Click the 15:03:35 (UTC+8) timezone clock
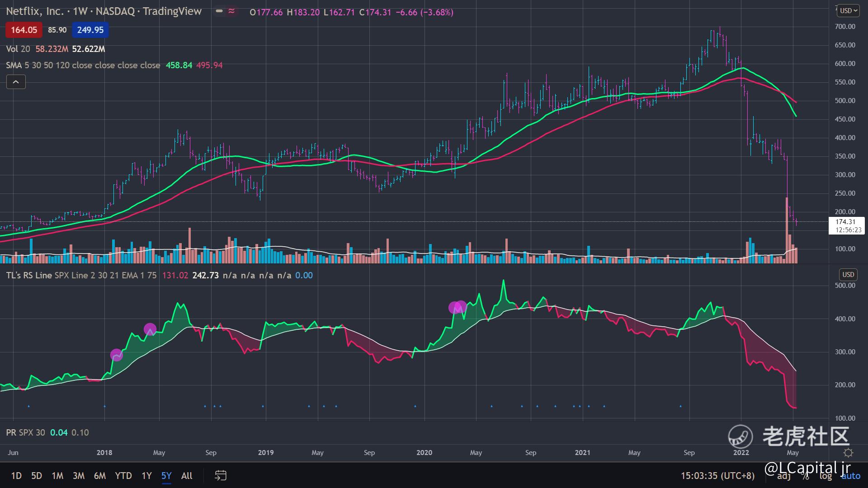Image resolution: width=868 pixels, height=488 pixels. 717,475
